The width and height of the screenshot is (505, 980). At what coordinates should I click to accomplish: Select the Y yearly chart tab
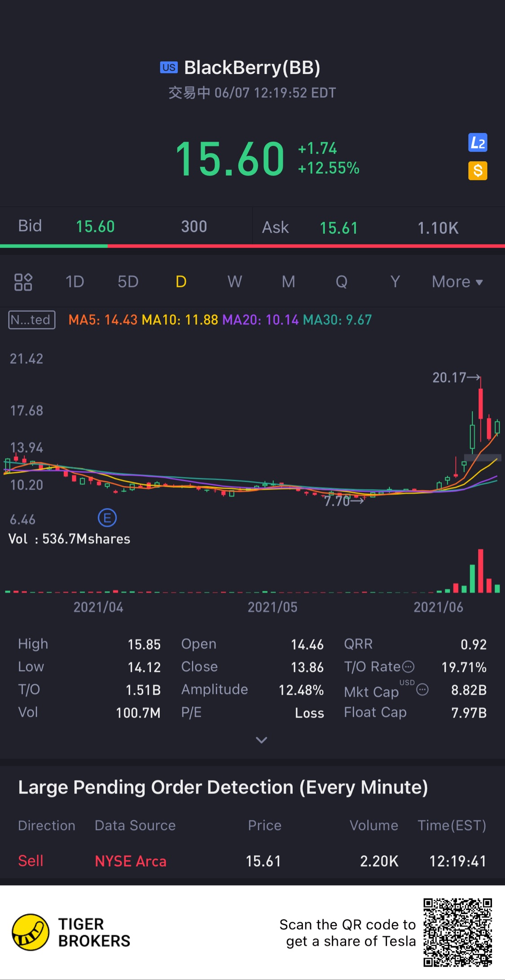[x=395, y=282]
